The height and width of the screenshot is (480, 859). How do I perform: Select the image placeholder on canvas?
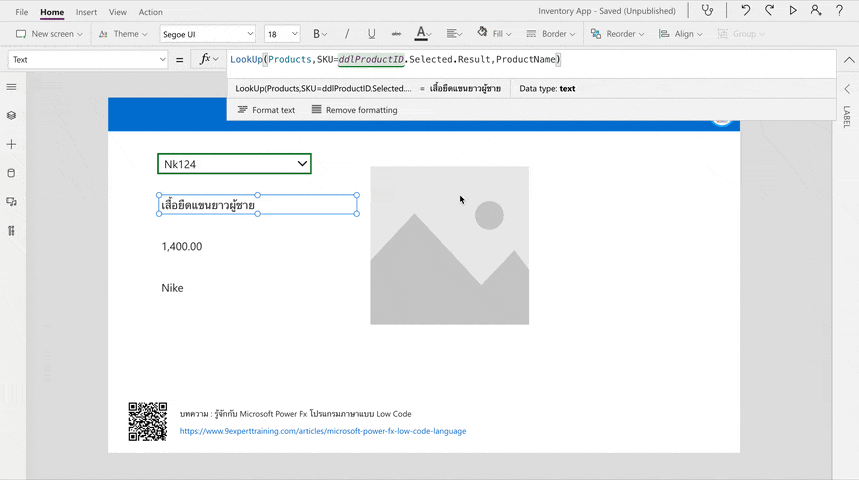point(450,245)
